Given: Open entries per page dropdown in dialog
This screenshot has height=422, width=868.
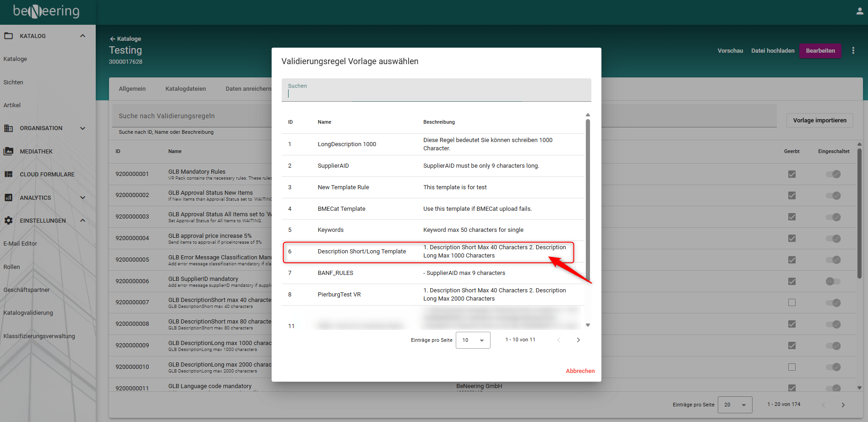Looking at the screenshot, I should tap(473, 340).
